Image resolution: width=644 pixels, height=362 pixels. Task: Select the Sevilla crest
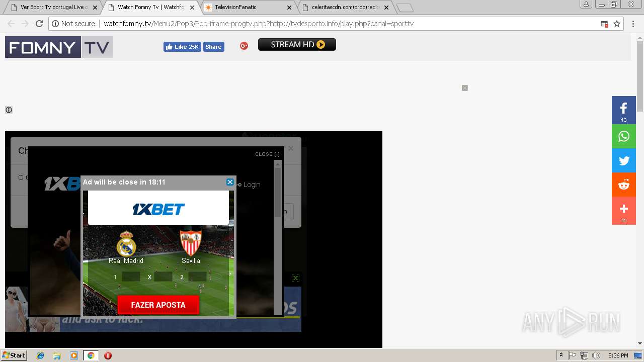191,243
